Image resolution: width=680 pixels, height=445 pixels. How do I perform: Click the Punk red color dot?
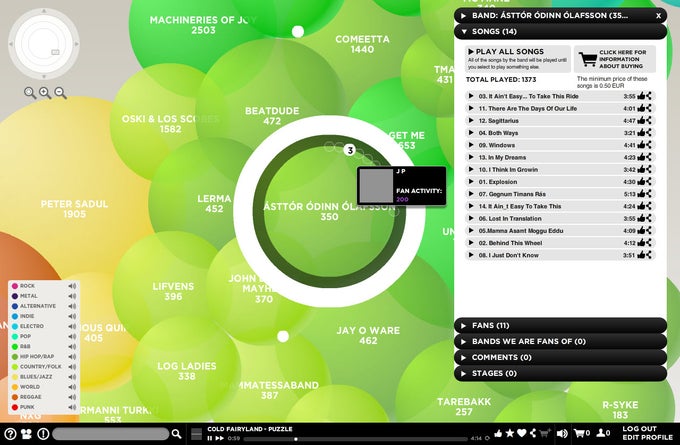[x=15, y=407]
